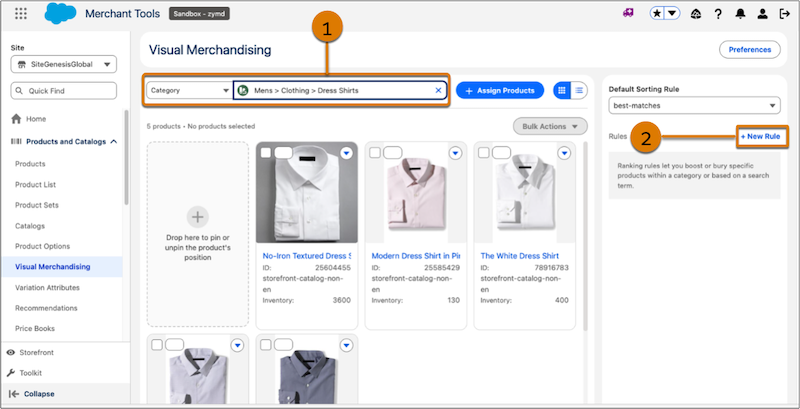This screenshot has width=800, height=409.
Task: Click Assign Products button
Action: coord(500,90)
